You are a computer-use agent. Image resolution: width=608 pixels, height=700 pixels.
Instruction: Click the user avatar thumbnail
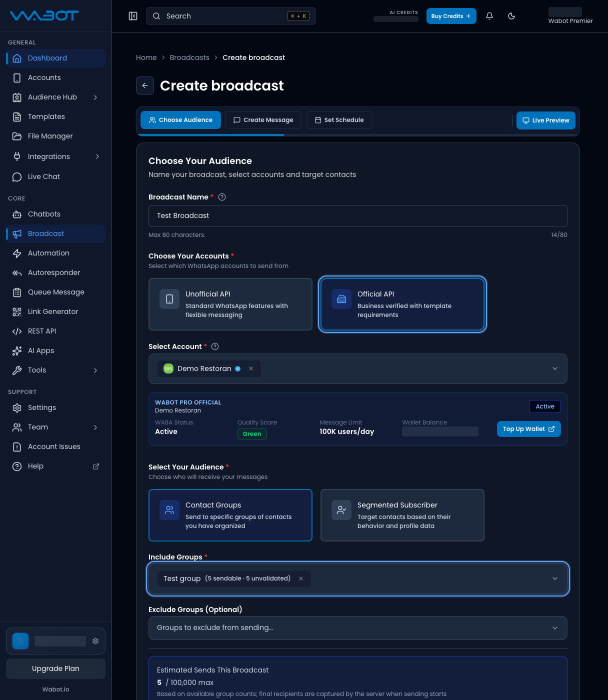[x=20, y=641]
